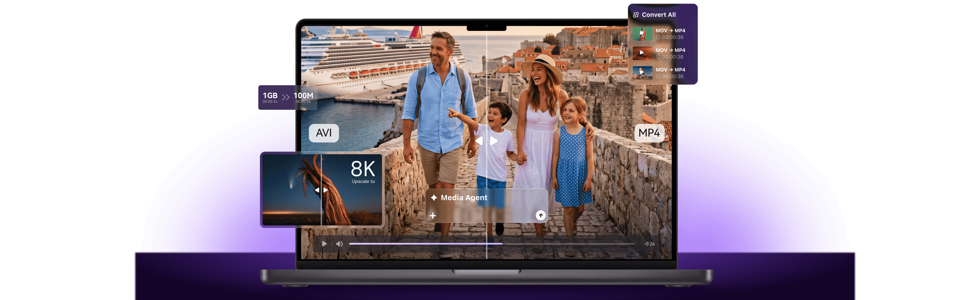The height and width of the screenshot is (300, 980).
Task: Click the double chevron between 1GB and 100M
Action: (x=286, y=97)
